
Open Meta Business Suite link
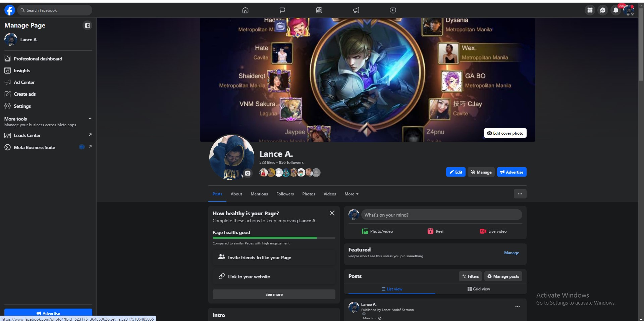coord(48,147)
